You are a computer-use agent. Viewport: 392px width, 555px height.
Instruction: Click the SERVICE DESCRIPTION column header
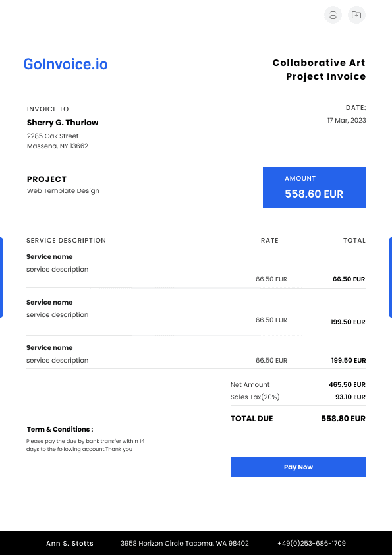[x=66, y=241]
